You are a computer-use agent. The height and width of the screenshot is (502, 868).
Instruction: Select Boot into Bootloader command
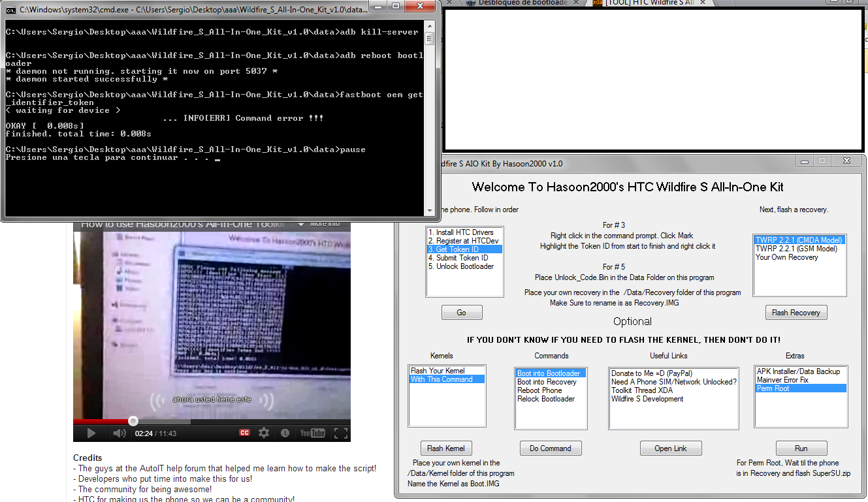[x=551, y=373]
